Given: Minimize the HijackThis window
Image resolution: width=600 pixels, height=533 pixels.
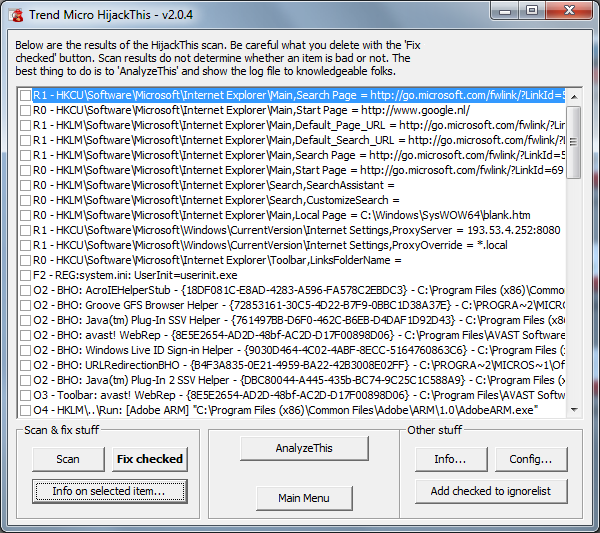Looking at the screenshot, I should coord(505,11).
